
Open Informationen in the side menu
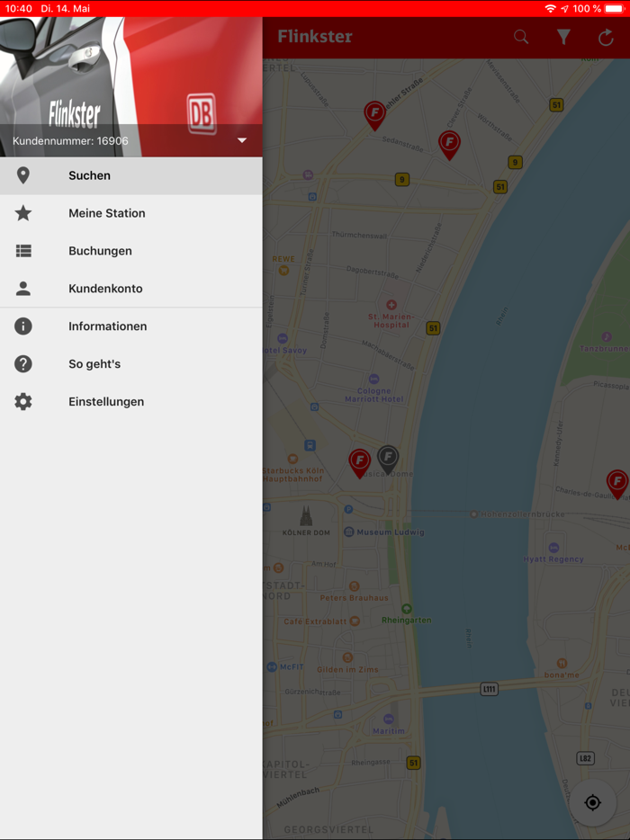click(131, 326)
